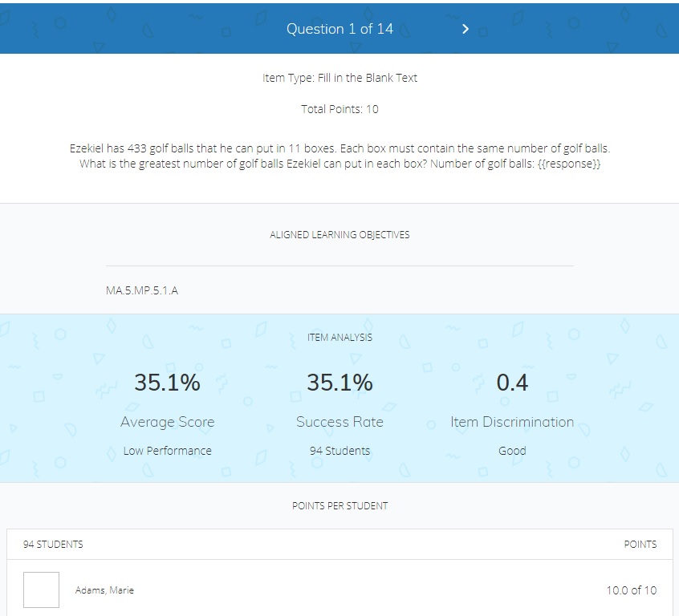Click Marie Adams's avatar placeholder
Viewport: 679px width, 616px height.
point(41,590)
